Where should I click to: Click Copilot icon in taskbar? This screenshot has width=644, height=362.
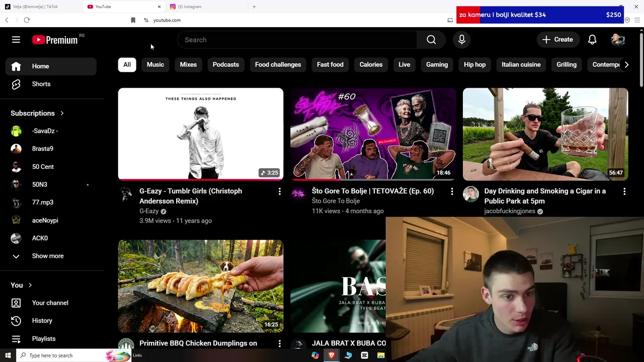click(x=315, y=355)
